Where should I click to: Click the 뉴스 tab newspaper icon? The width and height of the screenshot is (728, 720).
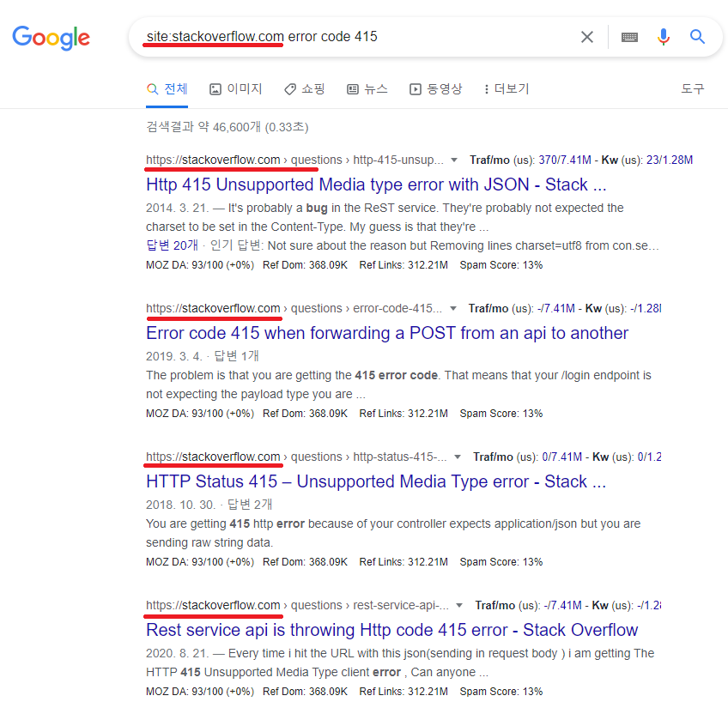353,89
